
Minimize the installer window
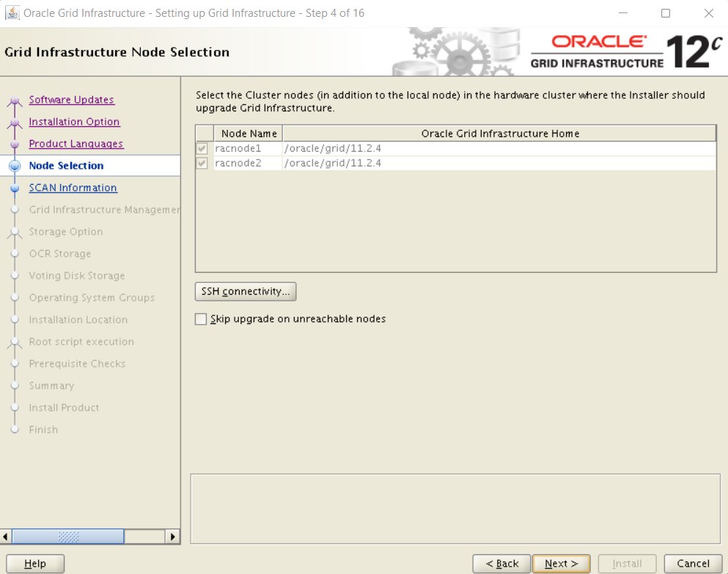tap(623, 13)
